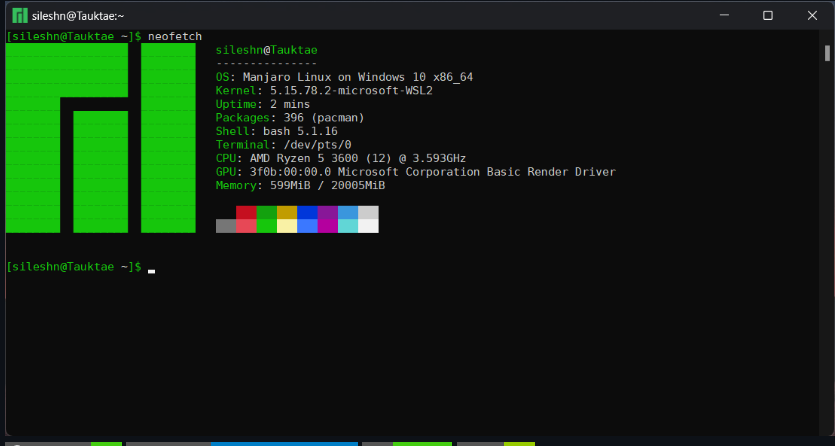Click the green sileshn@Tauktae header in neofetch output
The width and height of the screenshot is (835, 446).
pos(266,50)
